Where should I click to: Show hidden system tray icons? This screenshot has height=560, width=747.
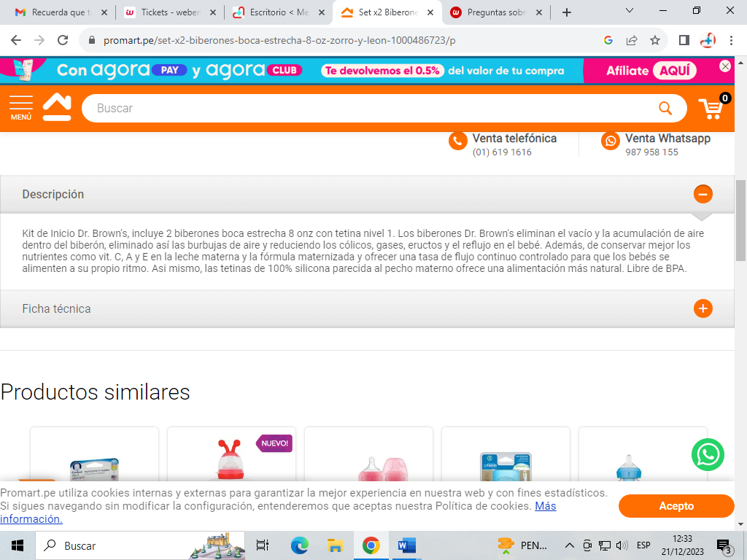(569, 545)
